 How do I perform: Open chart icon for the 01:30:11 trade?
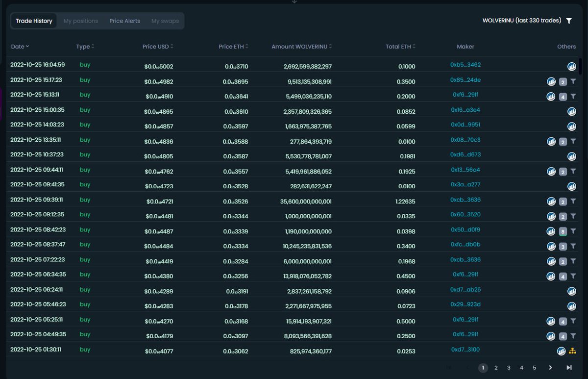click(562, 351)
